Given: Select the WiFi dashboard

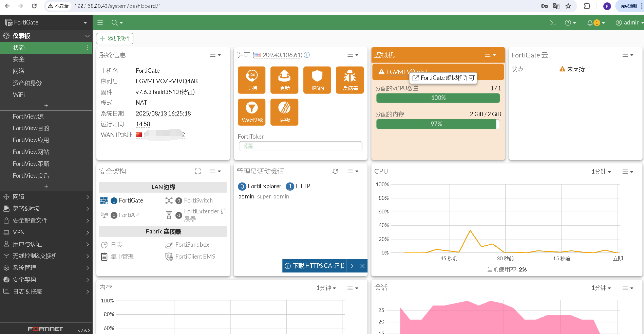Looking at the screenshot, I should (46, 95).
